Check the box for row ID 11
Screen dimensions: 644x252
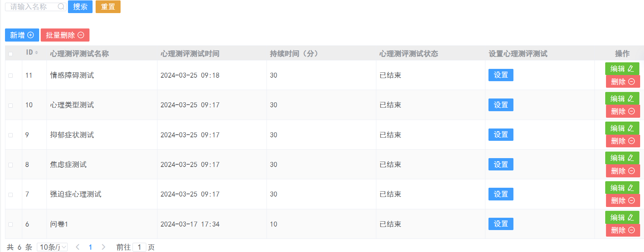point(11,75)
